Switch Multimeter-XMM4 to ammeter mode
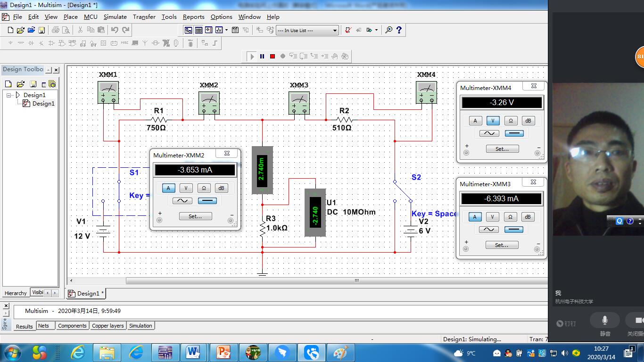Viewport: 644px width, 362px height. tap(475, 121)
